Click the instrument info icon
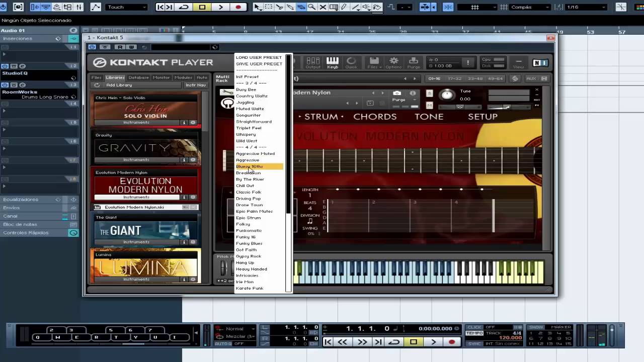644x362 pixels. (x=413, y=93)
